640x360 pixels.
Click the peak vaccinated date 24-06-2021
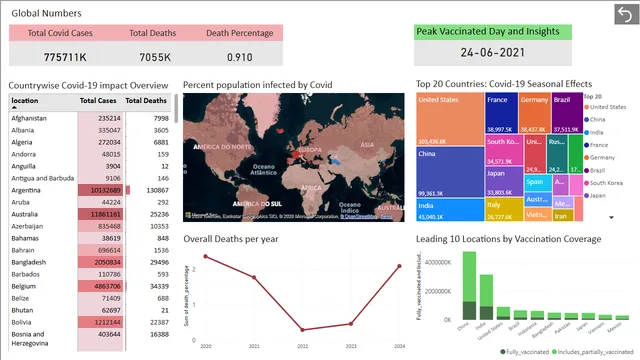click(x=493, y=53)
